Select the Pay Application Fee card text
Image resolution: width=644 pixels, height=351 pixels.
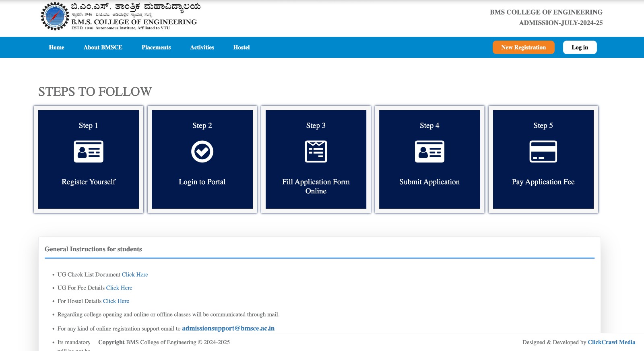tap(543, 182)
